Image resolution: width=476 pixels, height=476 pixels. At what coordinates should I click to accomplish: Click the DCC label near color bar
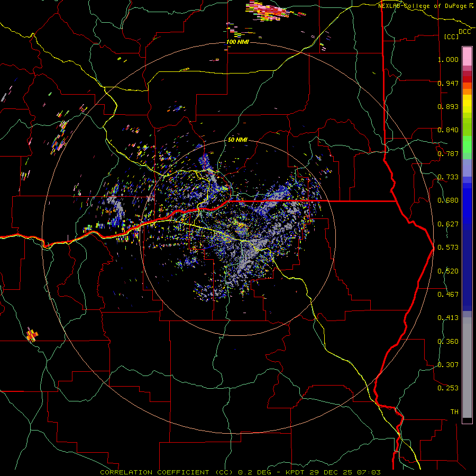[x=465, y=32]
